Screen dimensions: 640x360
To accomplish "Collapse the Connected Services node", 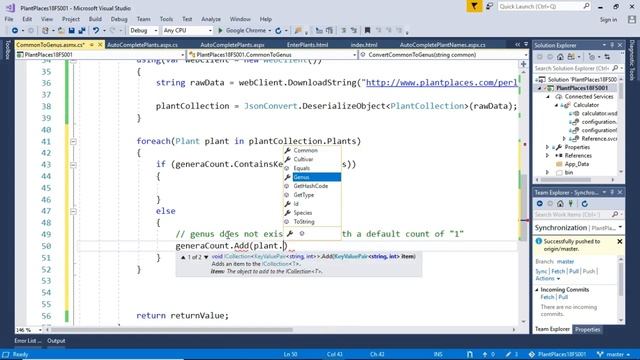I will click(548, 97).
